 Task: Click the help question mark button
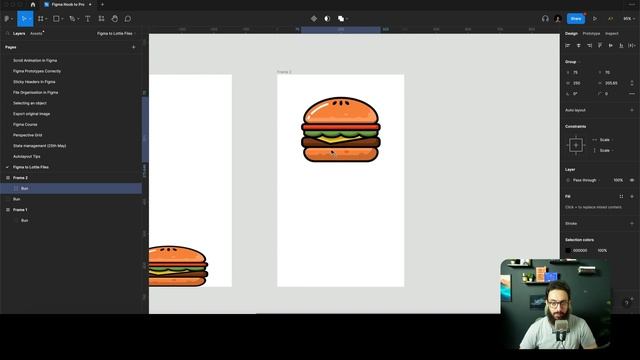tap(627, 303)
